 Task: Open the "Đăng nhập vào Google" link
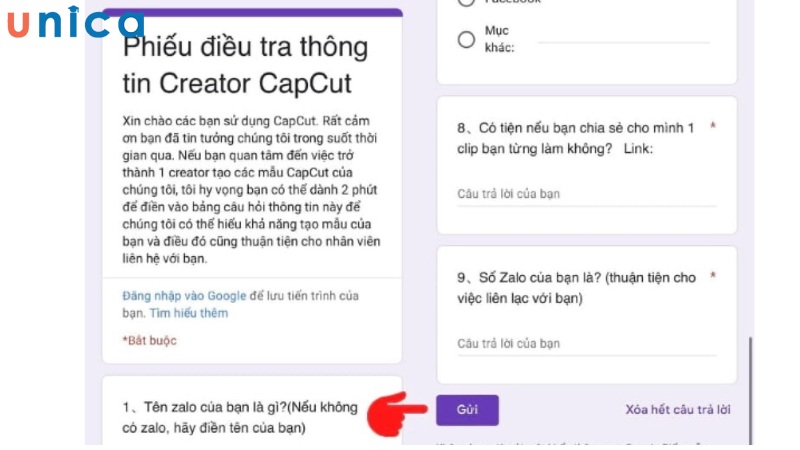[184, 296]
